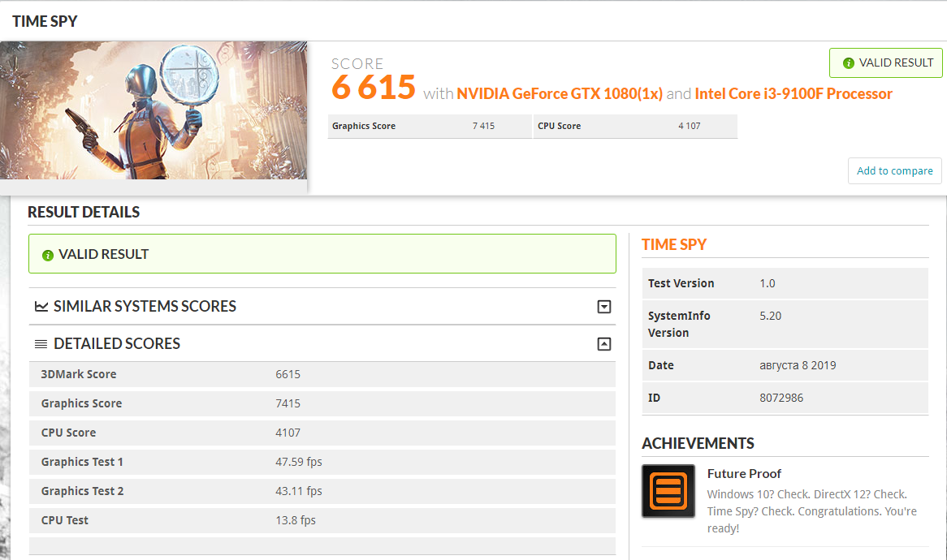The width and height of the screenshot is (947, 560).
Task: Click the list icon beside Detailed Scores
Action: (41, 344)
